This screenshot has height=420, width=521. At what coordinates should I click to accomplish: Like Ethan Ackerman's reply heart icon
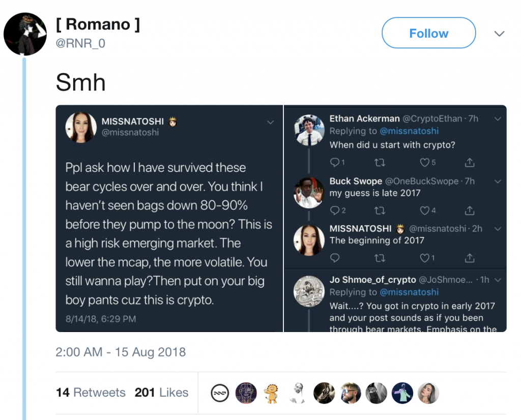click(424, 163)
